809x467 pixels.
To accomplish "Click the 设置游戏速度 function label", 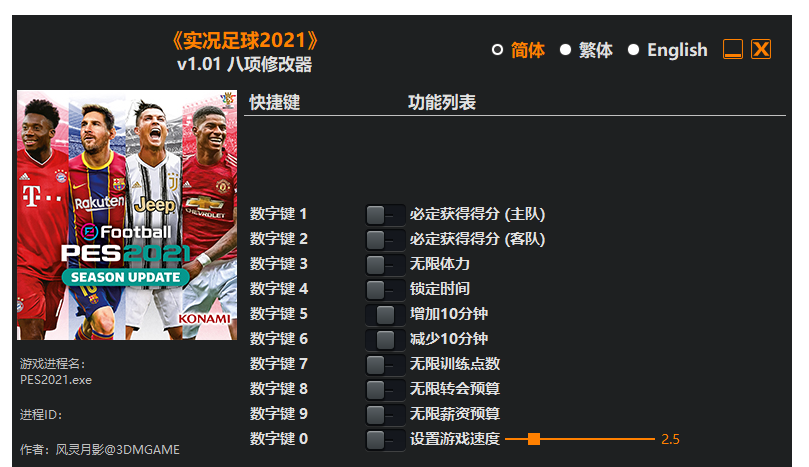I will pyautogui.click(x=455, y=439).
